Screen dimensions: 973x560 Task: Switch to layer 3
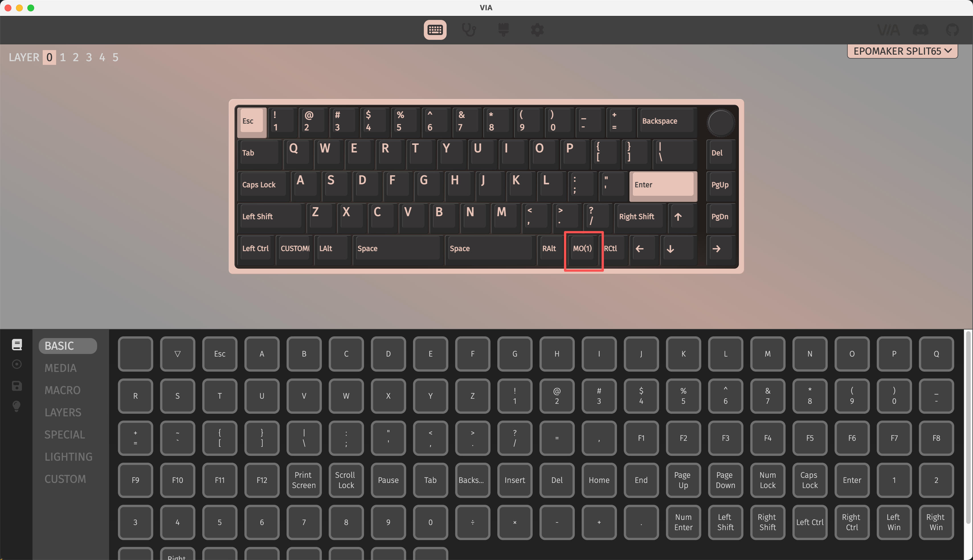(x=89, y=57)
